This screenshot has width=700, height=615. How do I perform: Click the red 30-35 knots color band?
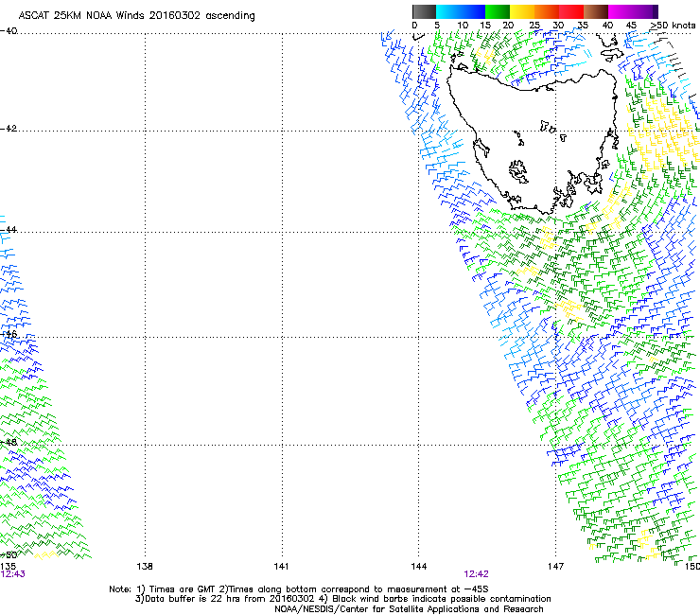(571, 11)
